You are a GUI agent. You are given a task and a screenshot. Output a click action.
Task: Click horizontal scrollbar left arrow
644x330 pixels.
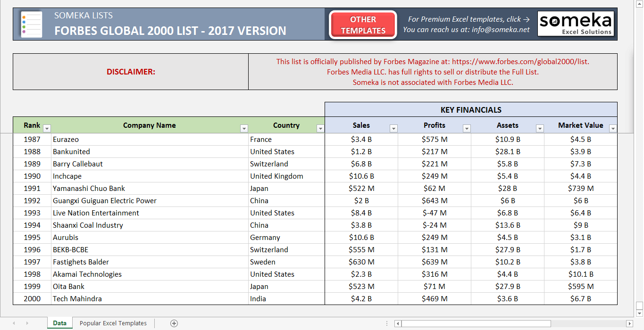(x=398, y=323)
